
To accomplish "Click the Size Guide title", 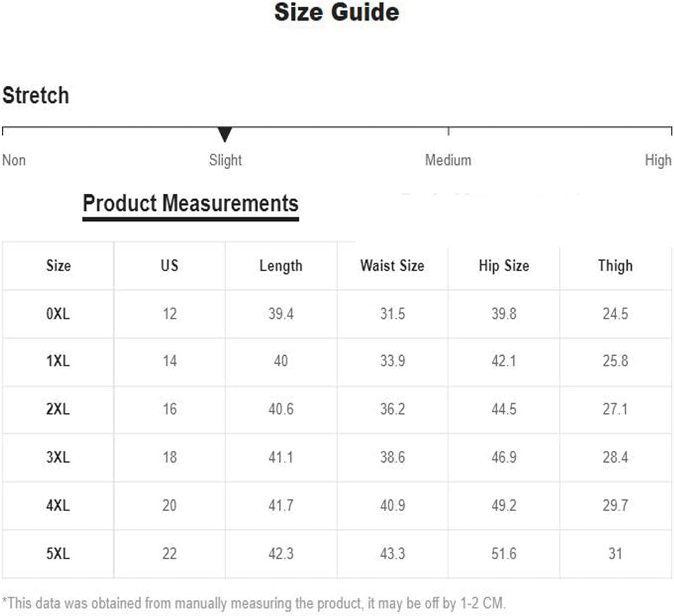I will tap(336, 12).
